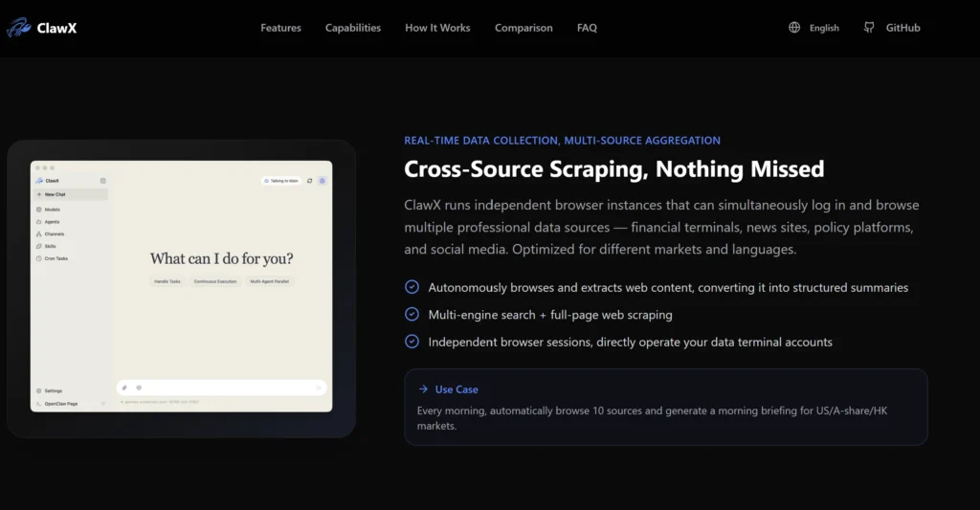Click the blue panel icon at preview top right
980x510 pixels.
[323, 181]
